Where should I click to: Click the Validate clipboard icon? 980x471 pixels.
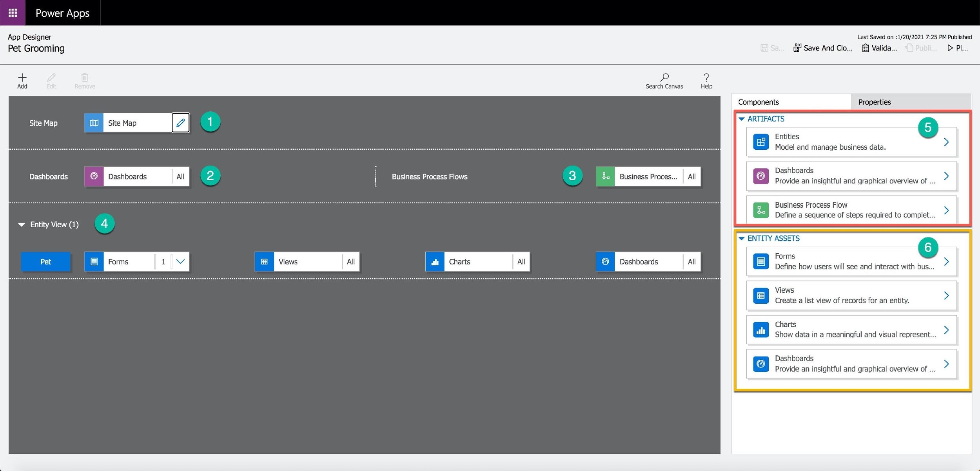coord(865,48)
